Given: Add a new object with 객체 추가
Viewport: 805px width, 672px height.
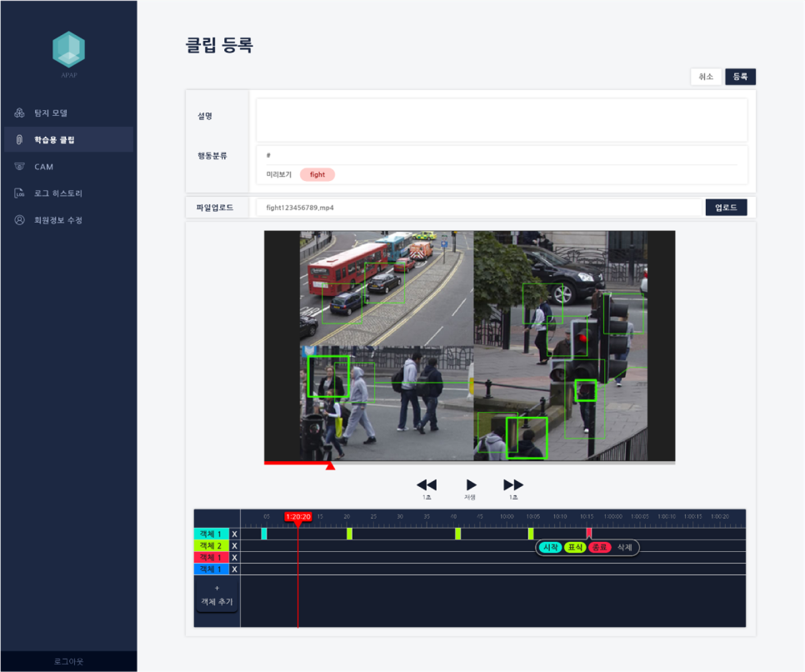Looking at the screenshot, I should [217, 596].
